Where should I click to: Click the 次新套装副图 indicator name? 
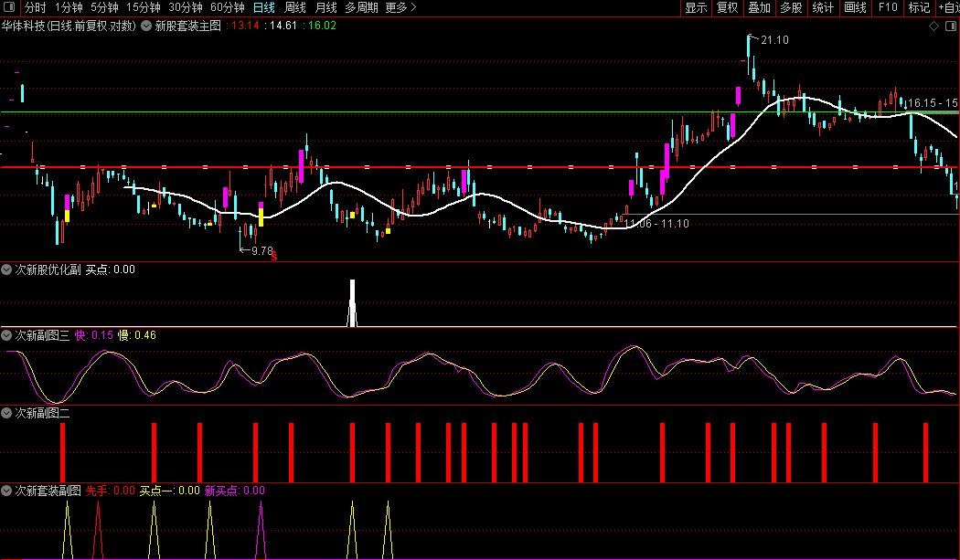pos(48,491)
